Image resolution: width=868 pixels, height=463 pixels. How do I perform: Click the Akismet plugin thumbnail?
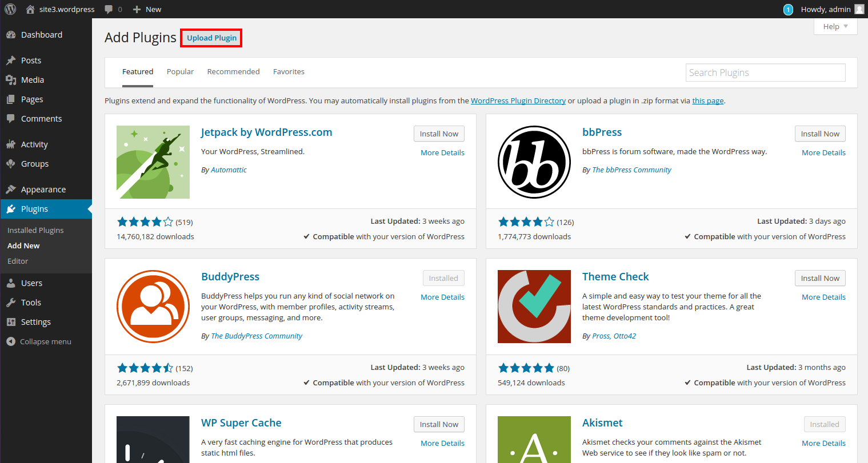coord(534,439)
